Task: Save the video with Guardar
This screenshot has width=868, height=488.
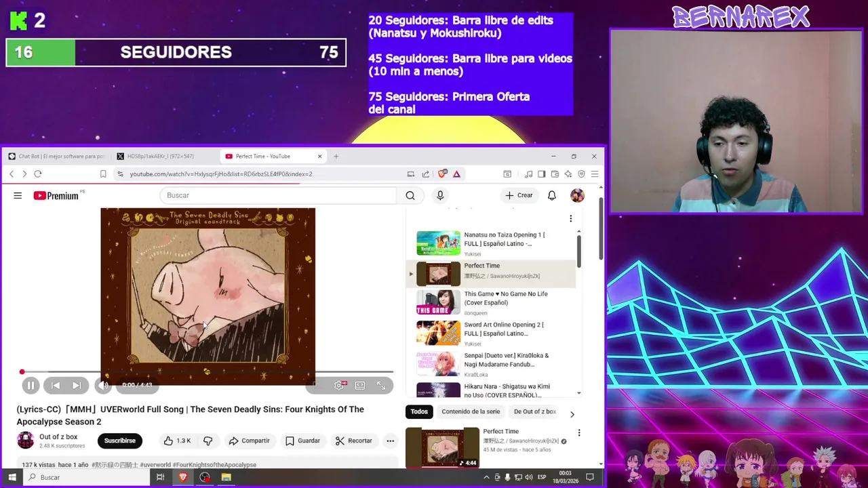Action: point(302,441)
